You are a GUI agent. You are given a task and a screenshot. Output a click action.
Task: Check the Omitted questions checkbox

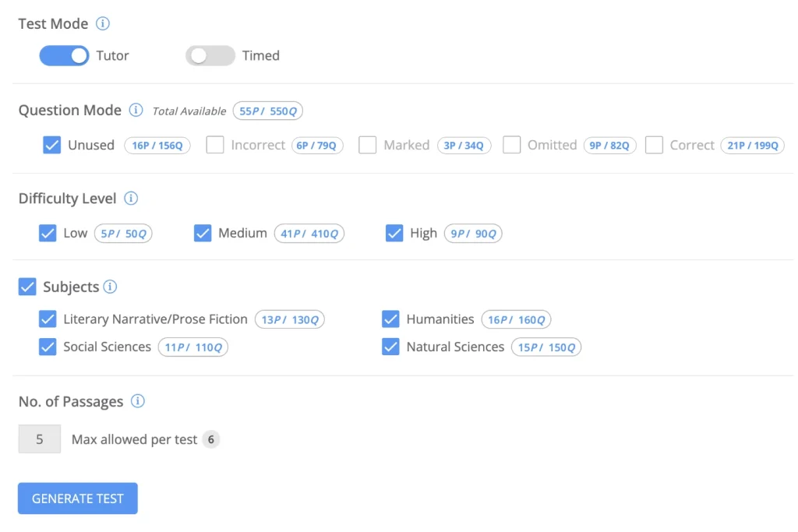[x=511, y=145]
